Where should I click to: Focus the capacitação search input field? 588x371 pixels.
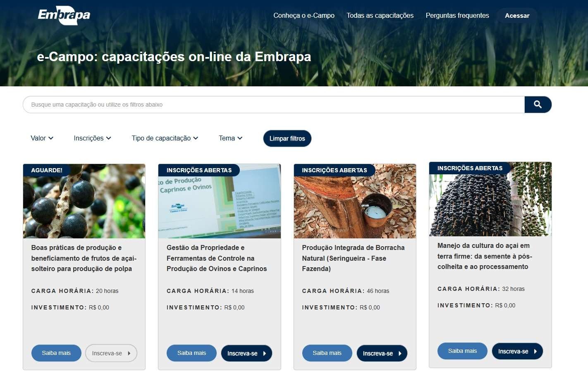tap(274, 105)
